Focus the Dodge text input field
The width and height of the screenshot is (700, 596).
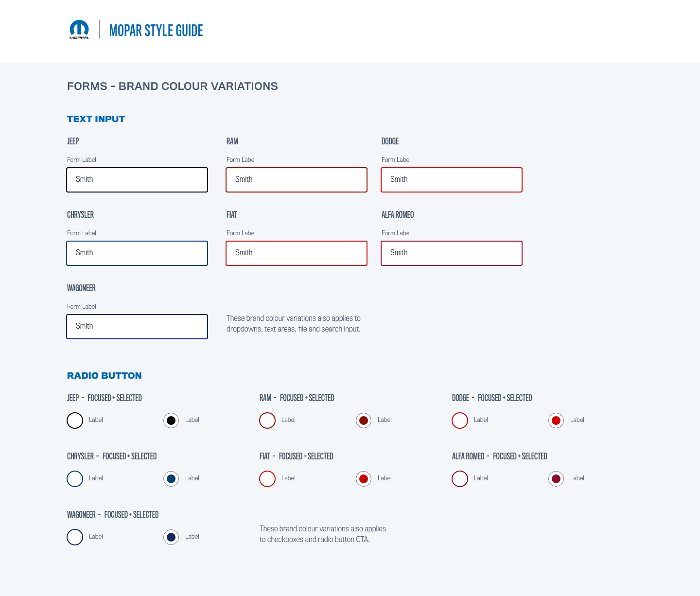(x=452, y=180)
